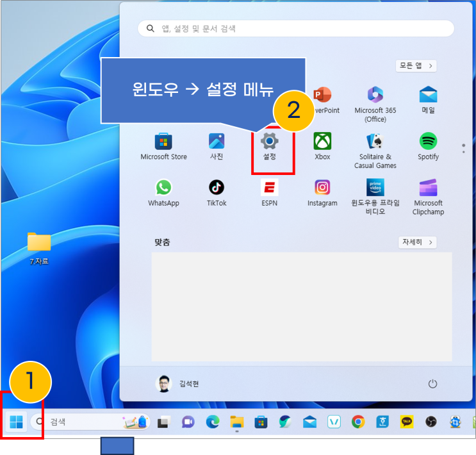Viewport: 476px width, 455px height.
Task: Open Microsoft 365 (Office) app
Action: pos(375,104)
